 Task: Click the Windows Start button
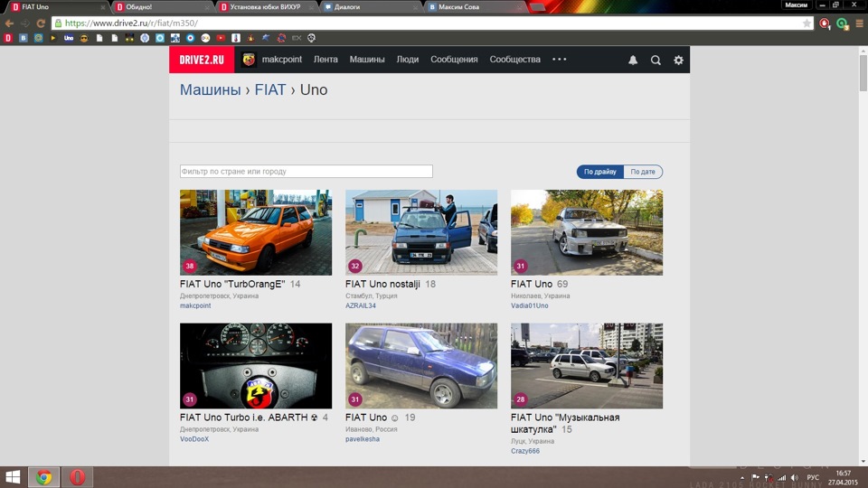pos(12,477)
